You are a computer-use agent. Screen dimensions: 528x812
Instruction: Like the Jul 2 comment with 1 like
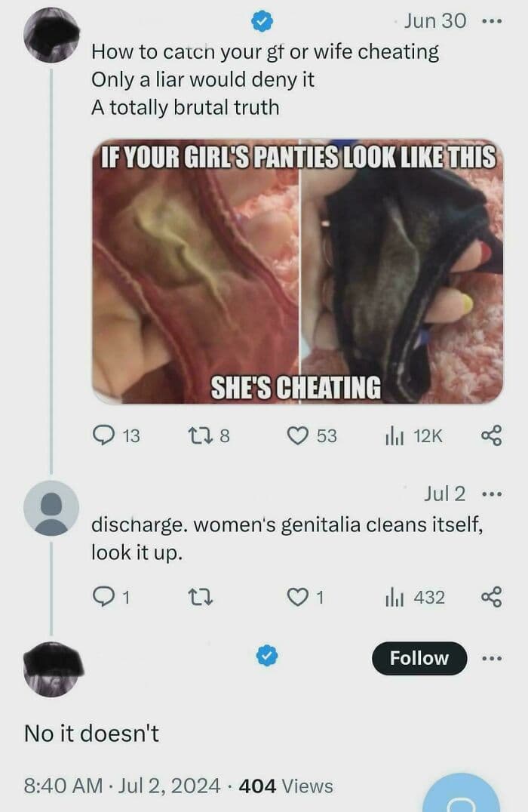tap(298, 597)
